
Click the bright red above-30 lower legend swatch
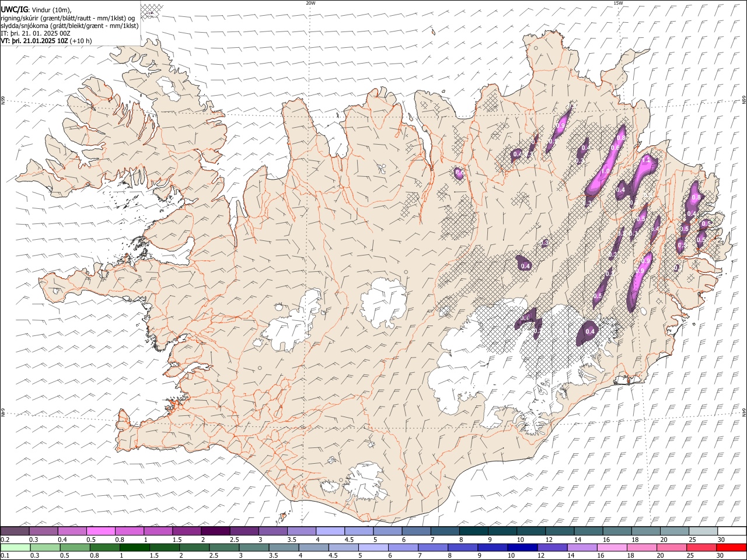pos(731,548)
